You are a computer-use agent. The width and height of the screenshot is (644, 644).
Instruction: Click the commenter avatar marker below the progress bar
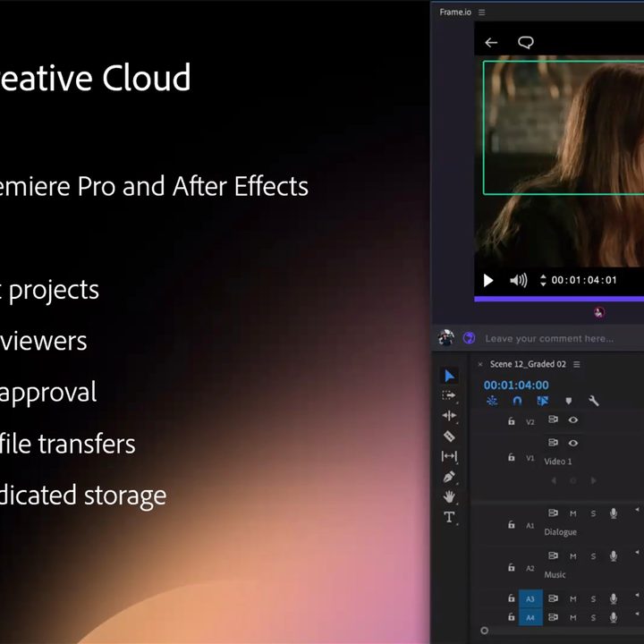[599, 312]
